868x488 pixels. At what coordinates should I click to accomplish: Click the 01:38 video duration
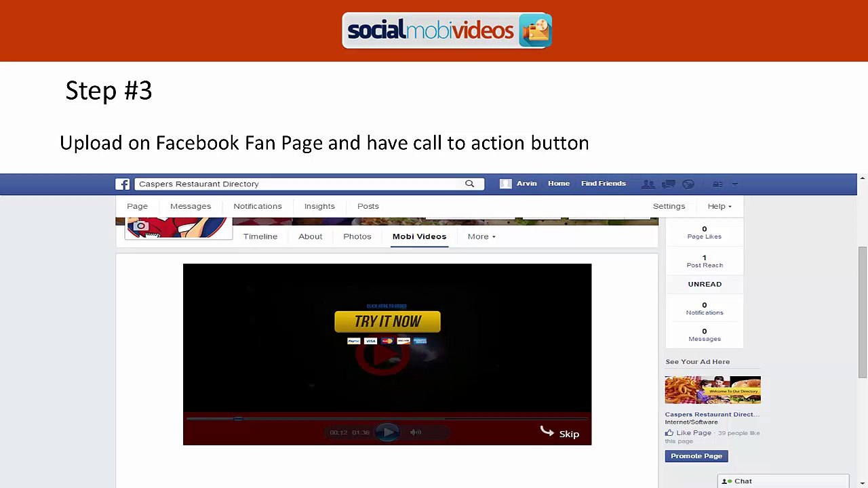point(361,432)
